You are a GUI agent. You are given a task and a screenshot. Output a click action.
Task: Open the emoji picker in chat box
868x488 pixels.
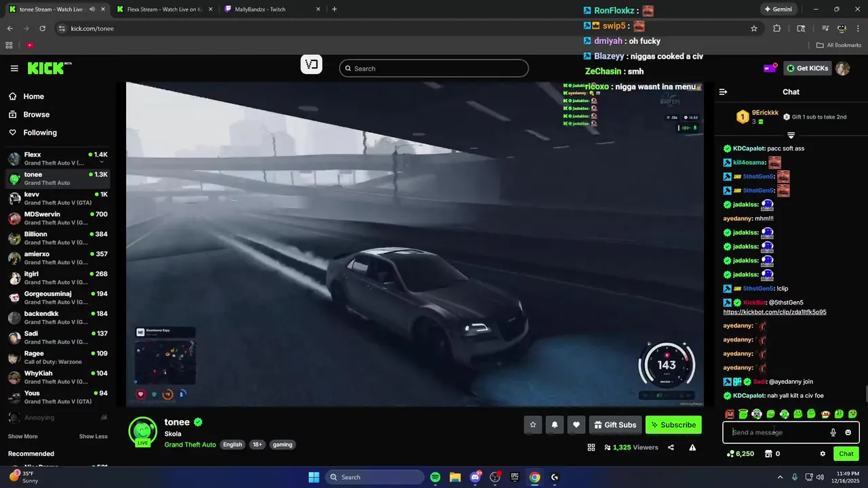pos(848,432)
